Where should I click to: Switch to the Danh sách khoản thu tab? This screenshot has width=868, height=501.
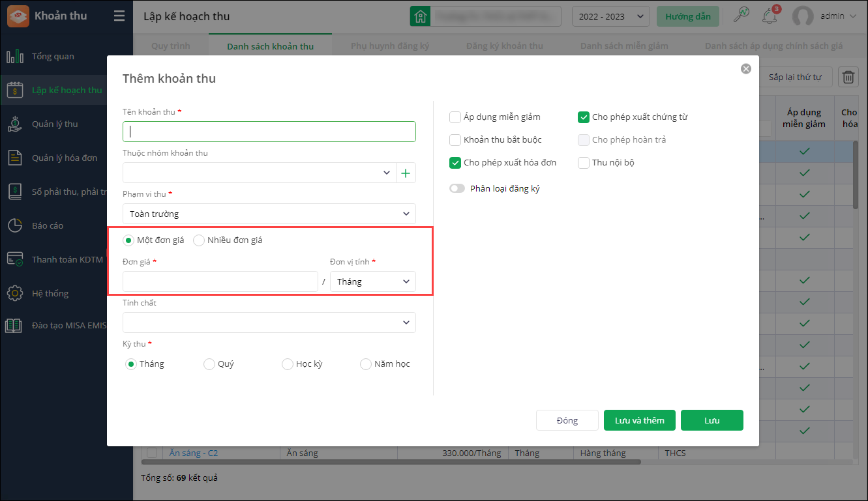pos(271,46)
